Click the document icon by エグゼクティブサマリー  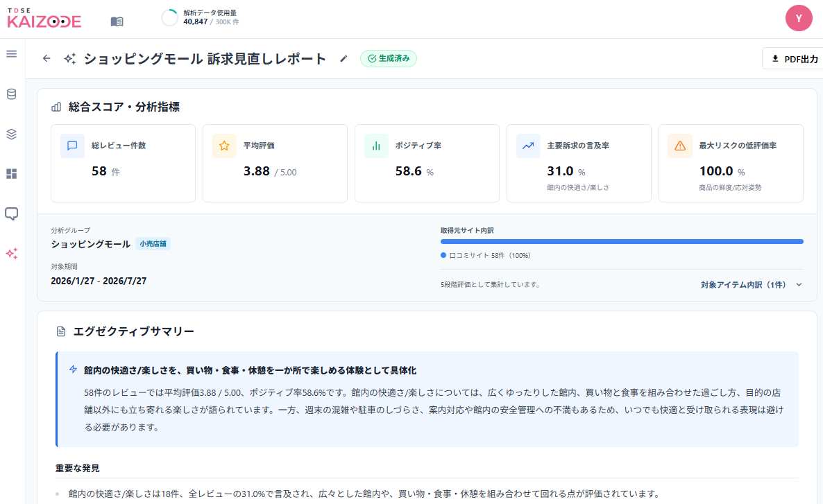pyautogui.click(x=61, y=331)
